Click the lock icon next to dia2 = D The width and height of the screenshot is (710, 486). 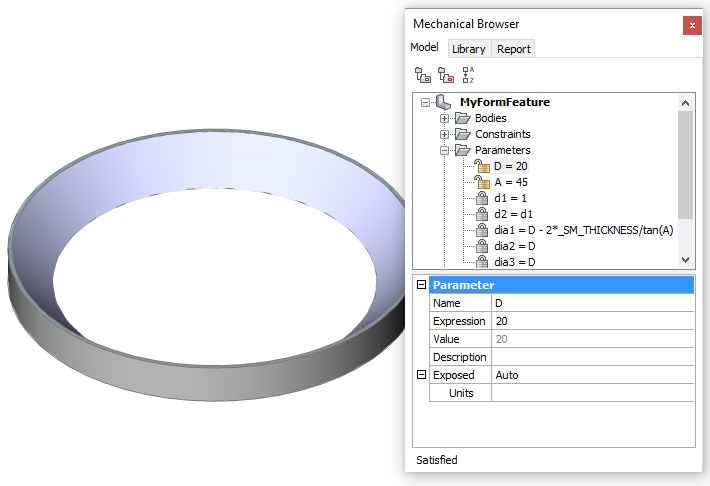(x=481, y=246)
